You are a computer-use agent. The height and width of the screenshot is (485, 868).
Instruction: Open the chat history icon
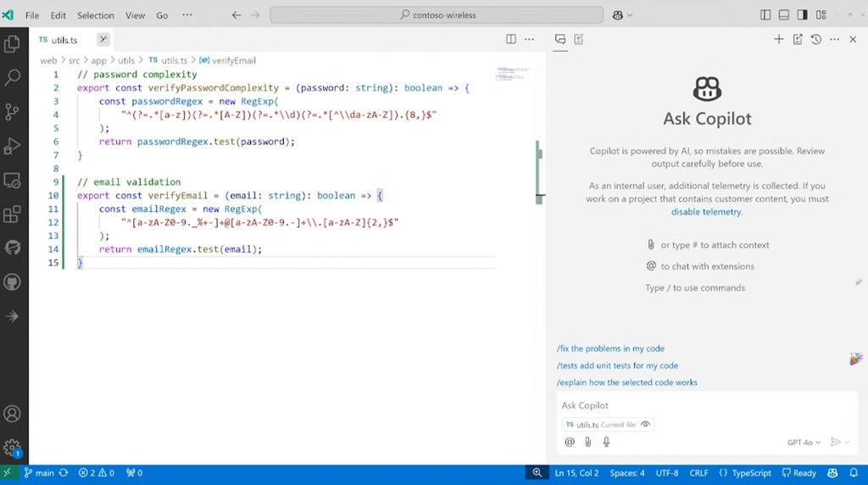coord(815,39)
